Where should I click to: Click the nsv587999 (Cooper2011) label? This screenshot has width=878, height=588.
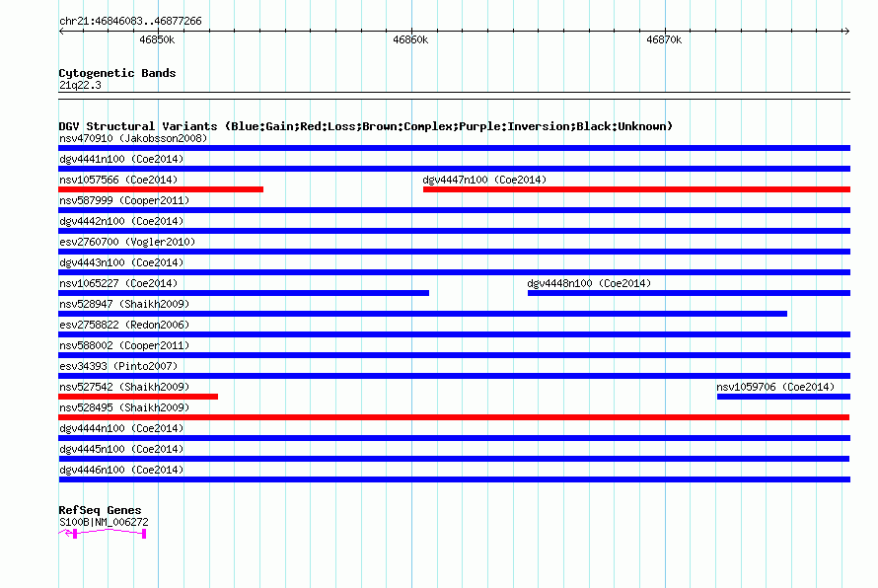pos(124,200)
